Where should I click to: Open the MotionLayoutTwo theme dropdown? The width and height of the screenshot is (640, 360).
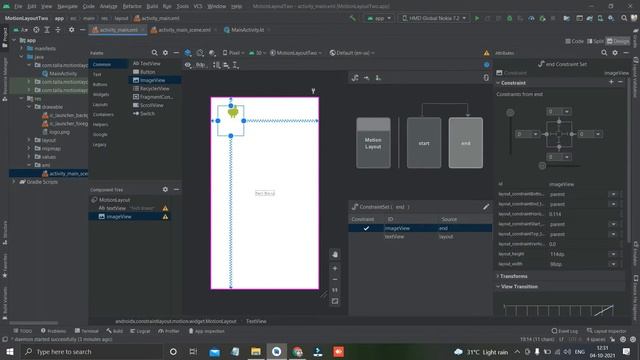(296, 53)
